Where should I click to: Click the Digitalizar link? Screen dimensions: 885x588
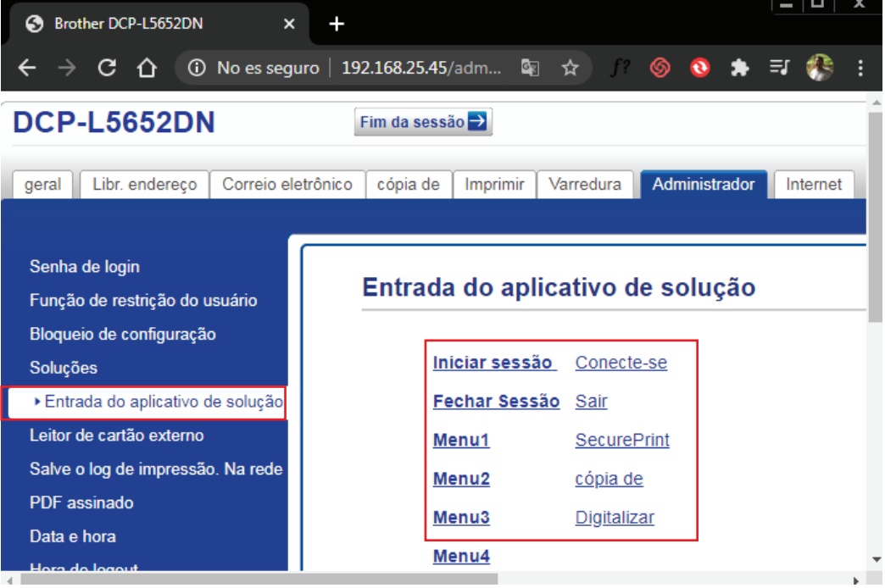614,518
